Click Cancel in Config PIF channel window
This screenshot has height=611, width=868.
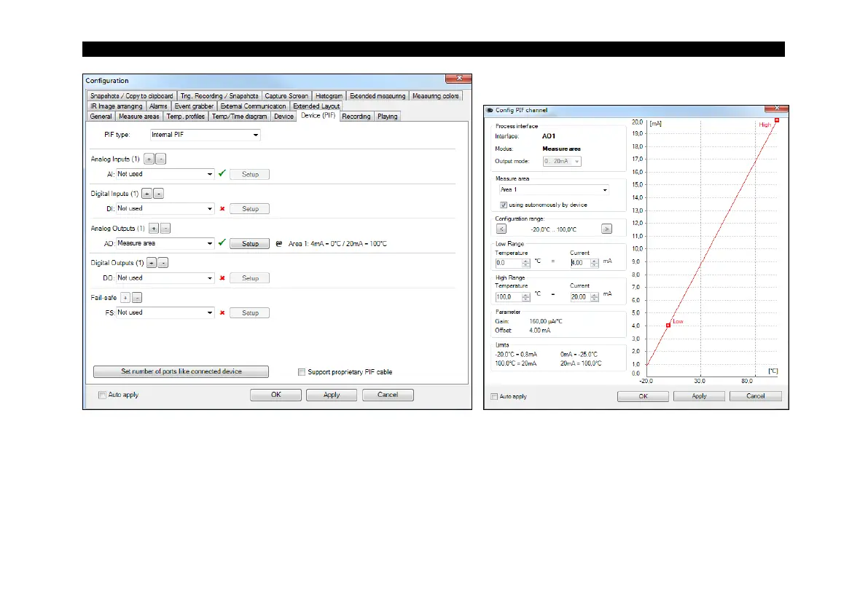(756, 396)
